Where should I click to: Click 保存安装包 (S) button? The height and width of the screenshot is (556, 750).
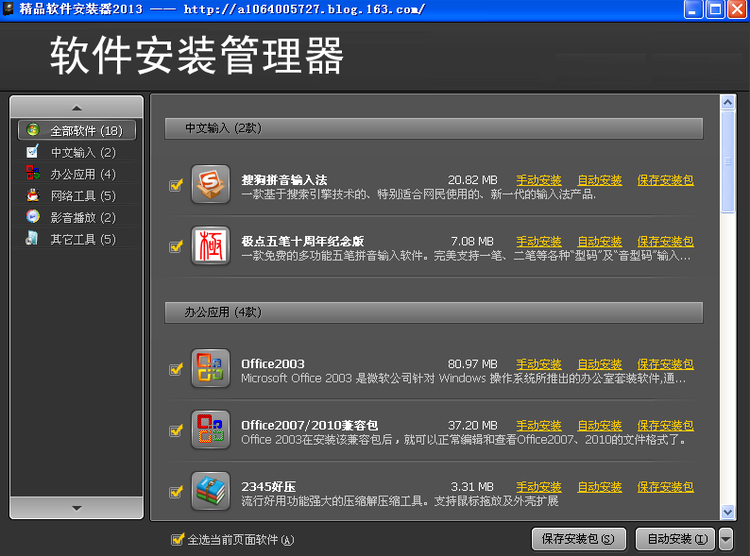[x=579, y=539]
